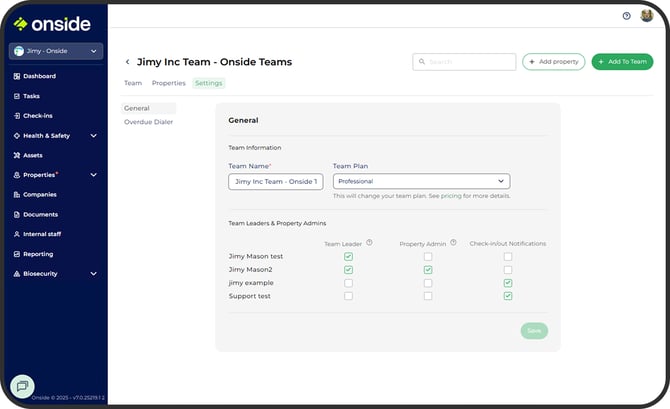670x409 pixels.
Task: Uncheck Team Leader for Jimy Mason2
Action: [348, 270]
